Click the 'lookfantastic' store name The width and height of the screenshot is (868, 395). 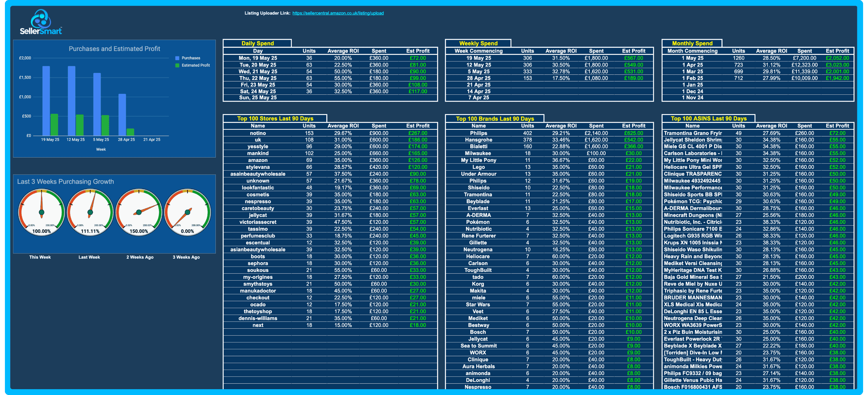[258, 188]
